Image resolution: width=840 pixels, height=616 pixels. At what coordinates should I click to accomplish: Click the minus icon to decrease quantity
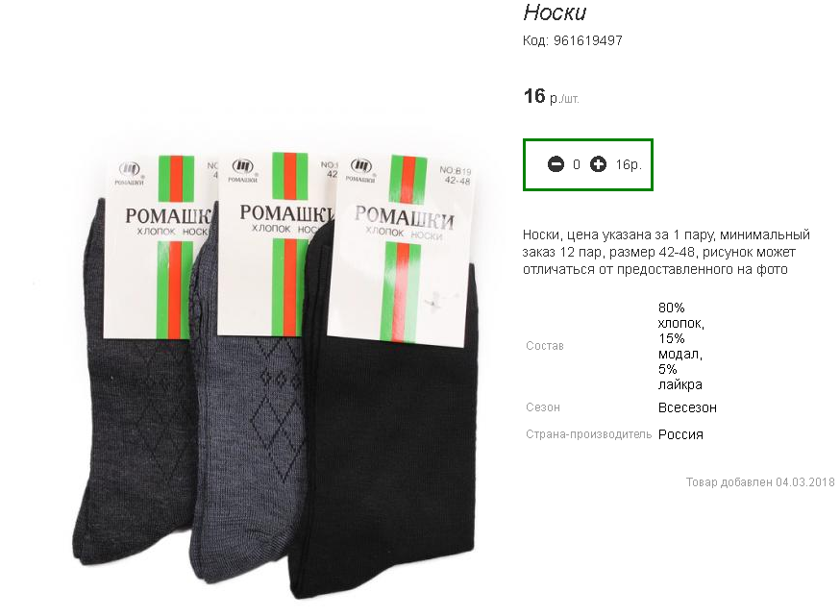pyautogui.click(x=556, y=164)
